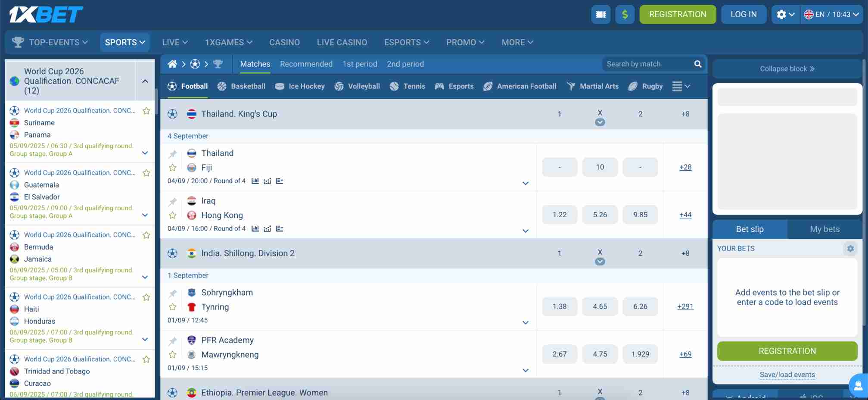Open the settings gear dropdown in header
This screenshot has height=400, width=868.
point(785,14)
